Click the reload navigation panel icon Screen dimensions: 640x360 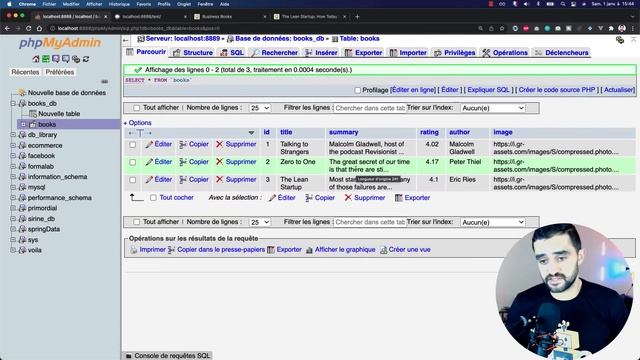pyautogui.click(x=86, y=59)
